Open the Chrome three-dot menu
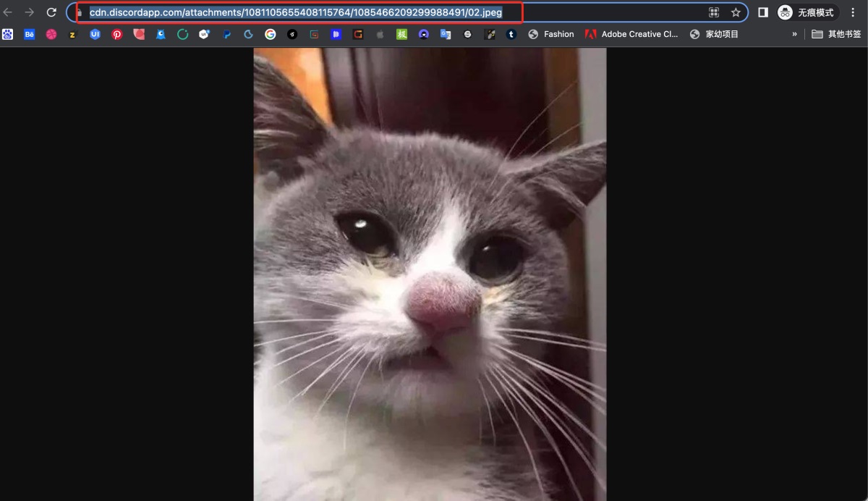This screenshot has width=868, height=501. (854, 12)
